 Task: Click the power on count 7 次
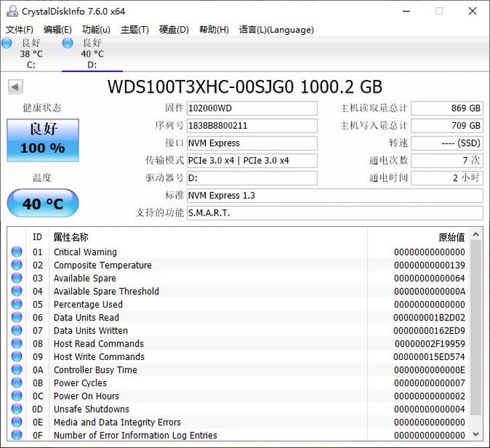click(447, 161)
